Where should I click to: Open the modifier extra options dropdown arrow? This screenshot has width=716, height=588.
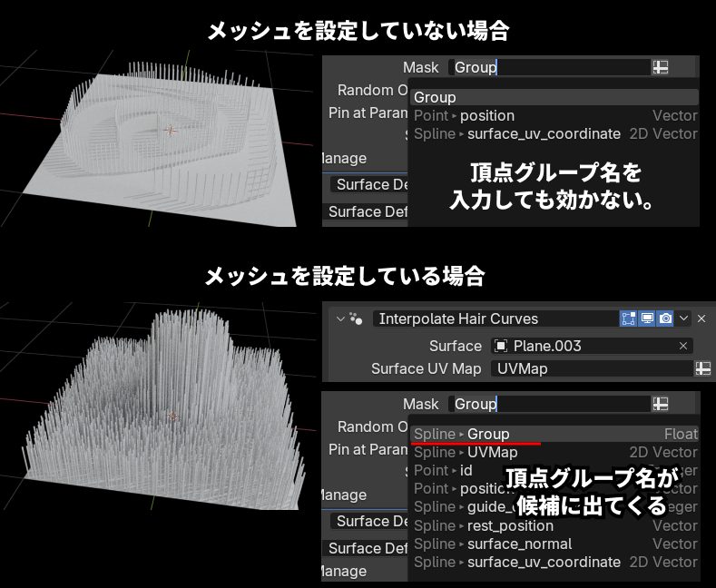684,318
